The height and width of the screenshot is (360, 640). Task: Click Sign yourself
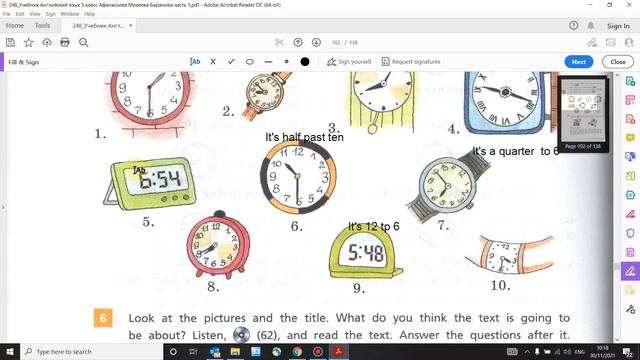[349, 62]
